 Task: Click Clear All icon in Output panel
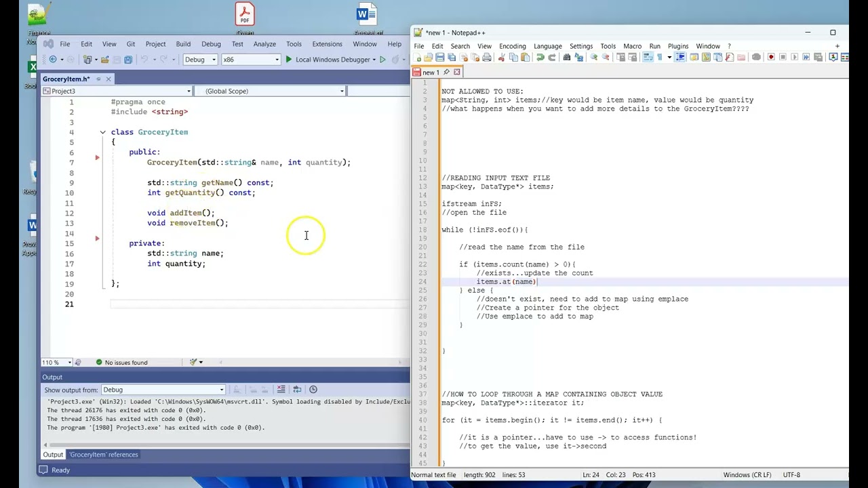pos(281,390)
